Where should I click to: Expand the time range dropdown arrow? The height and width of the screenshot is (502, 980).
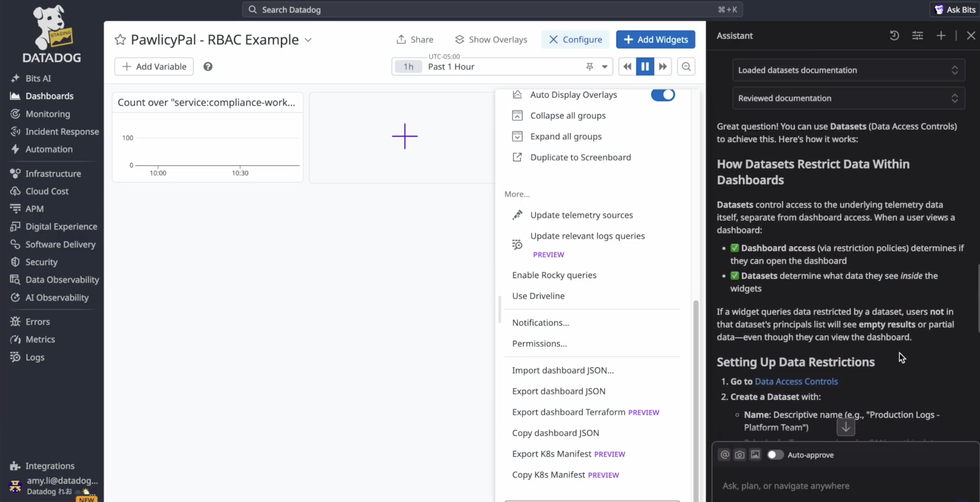point(604,67)
